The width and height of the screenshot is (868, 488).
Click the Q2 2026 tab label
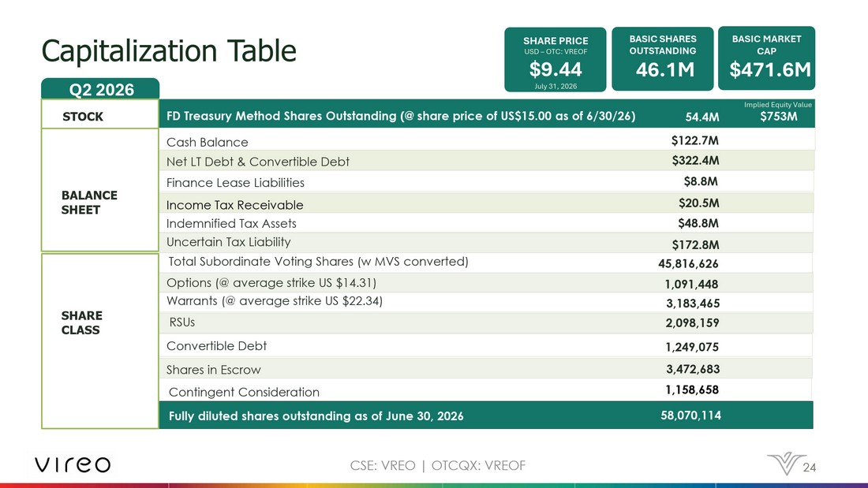pyautogui.click(x=101, y=89)
